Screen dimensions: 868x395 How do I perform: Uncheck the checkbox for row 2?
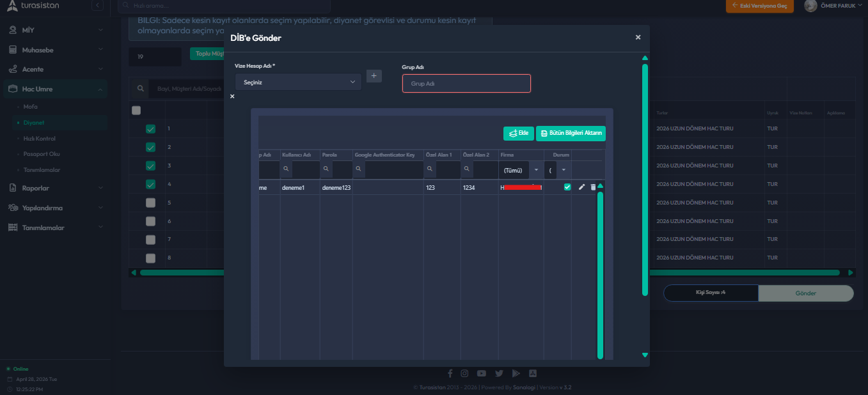[x=150, y=147]
